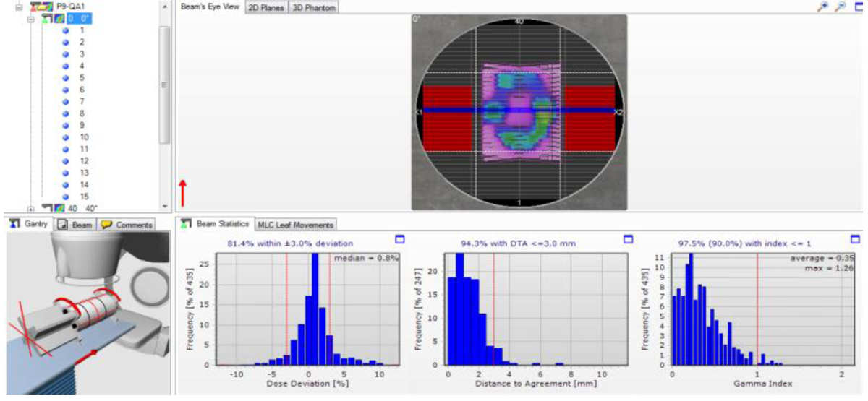Select the 40 40° beam entry
The width and height of the screenshot is (868, 401).
82,208
